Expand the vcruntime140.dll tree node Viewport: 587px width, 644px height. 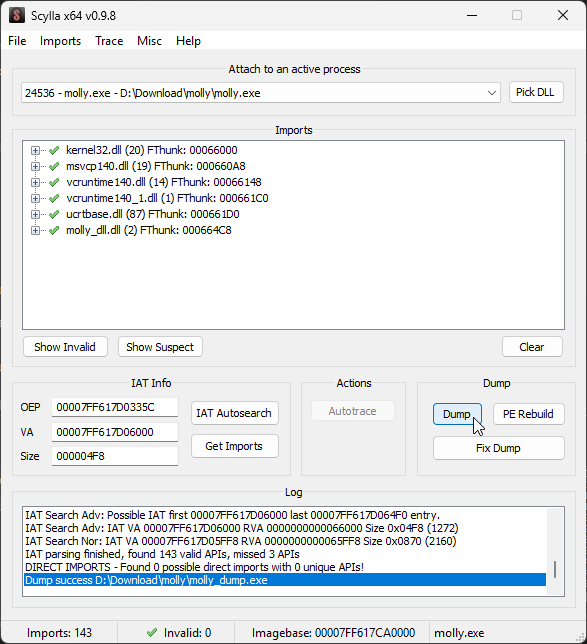pos(35,182)
